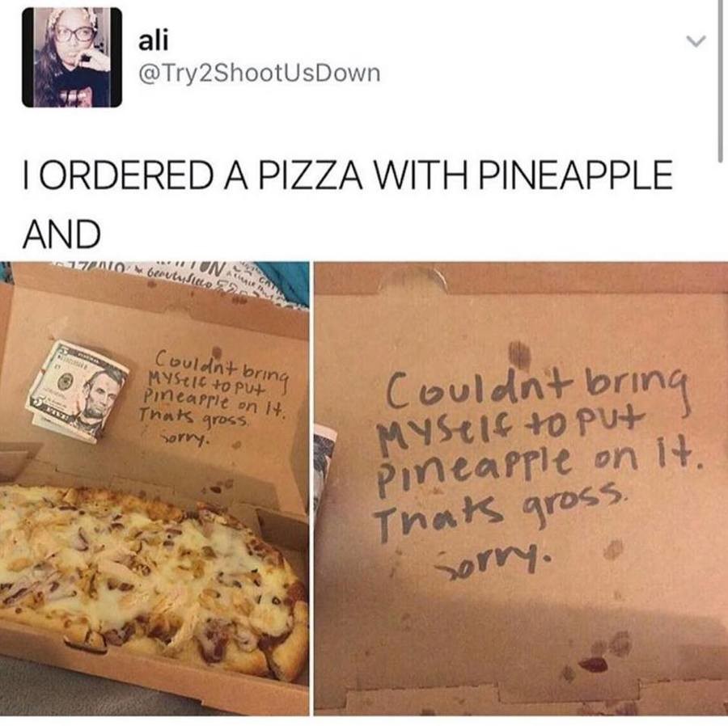
Task: Select the "I ORDERED A PIZZA WITH PINEAPPLE" text
Action: 347,175
